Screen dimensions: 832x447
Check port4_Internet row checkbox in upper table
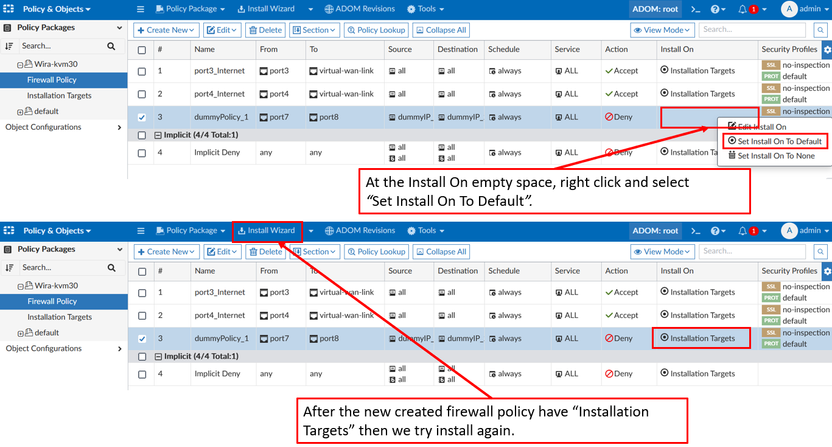pyautogui.click(x=142, y=94)
